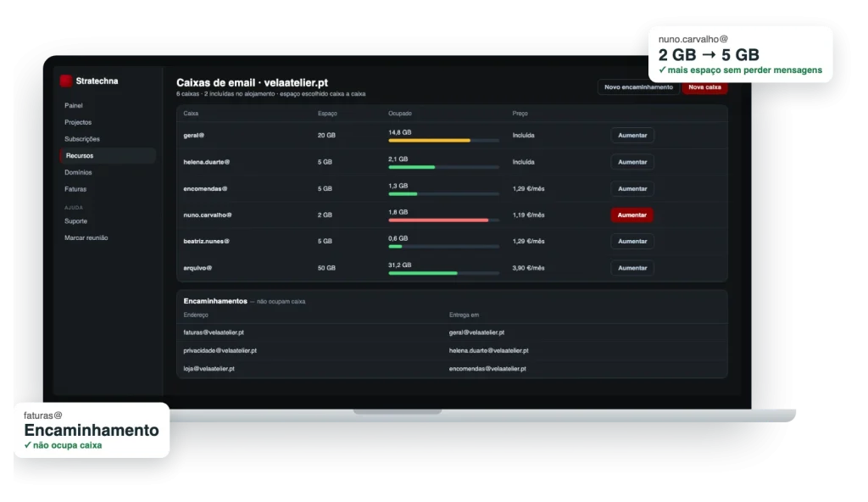The height and width of the screenshot is (502, 868).
Task: Select the beatriz.nunes@ mailbox name
Action: [x=207, y=241]
